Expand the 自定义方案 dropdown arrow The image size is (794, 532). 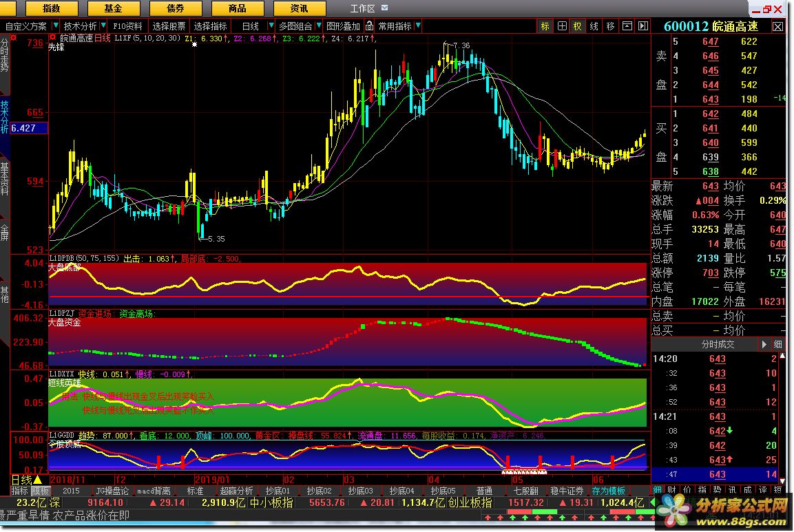tap(55, 25)
